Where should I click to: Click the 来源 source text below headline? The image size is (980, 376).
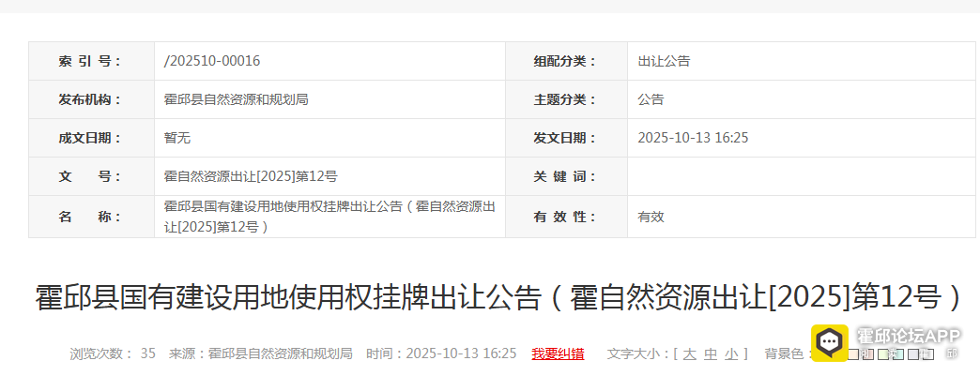click(261, 354)
